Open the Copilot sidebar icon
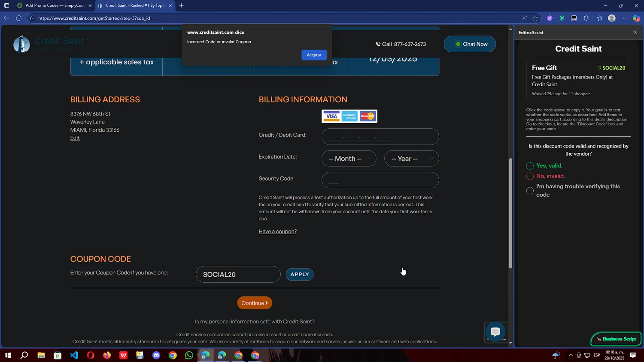644x362 pixels. pyautogui.click(x=636, y=18)
